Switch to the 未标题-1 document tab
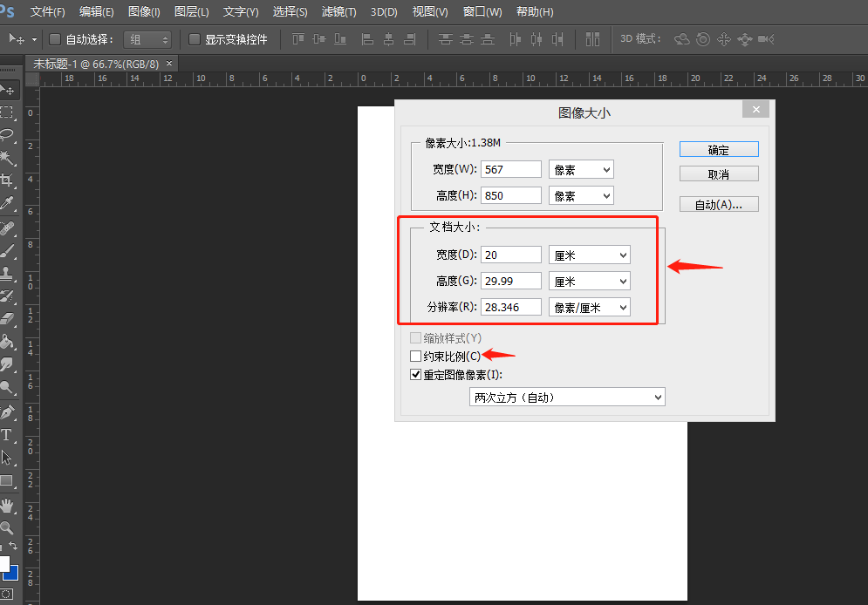This screenshot has width=868, height=605. click(x=96, y=64)
